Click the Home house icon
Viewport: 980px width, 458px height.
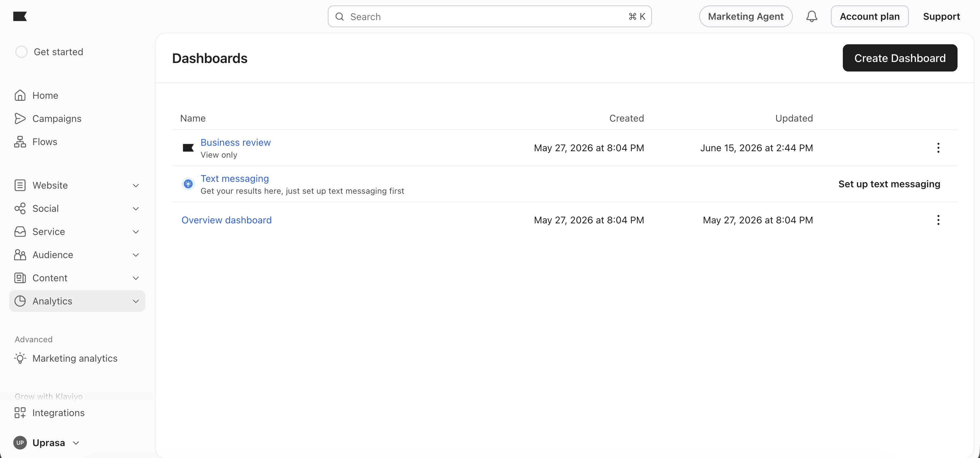click(x=20, y=95)
